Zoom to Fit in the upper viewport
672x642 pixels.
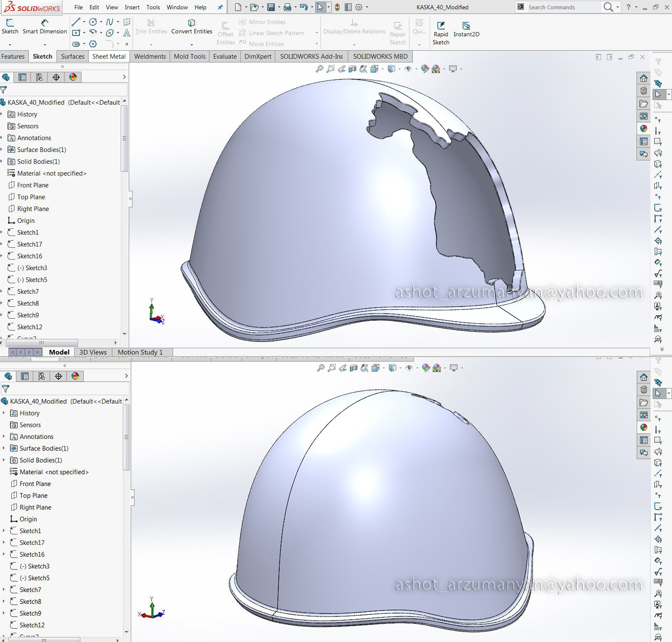tap(320, 69)
